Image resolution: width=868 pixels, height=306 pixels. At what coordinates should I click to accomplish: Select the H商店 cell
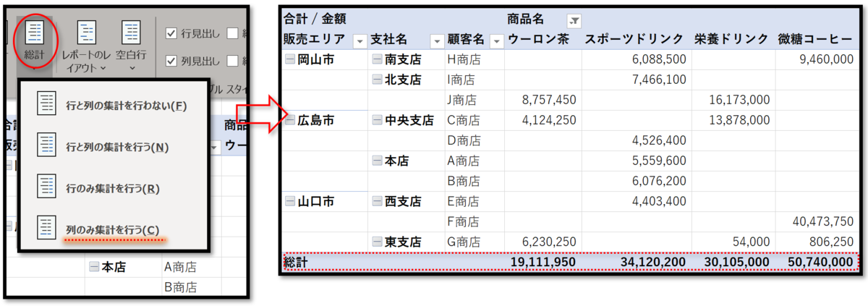click(x=465, y=60)
